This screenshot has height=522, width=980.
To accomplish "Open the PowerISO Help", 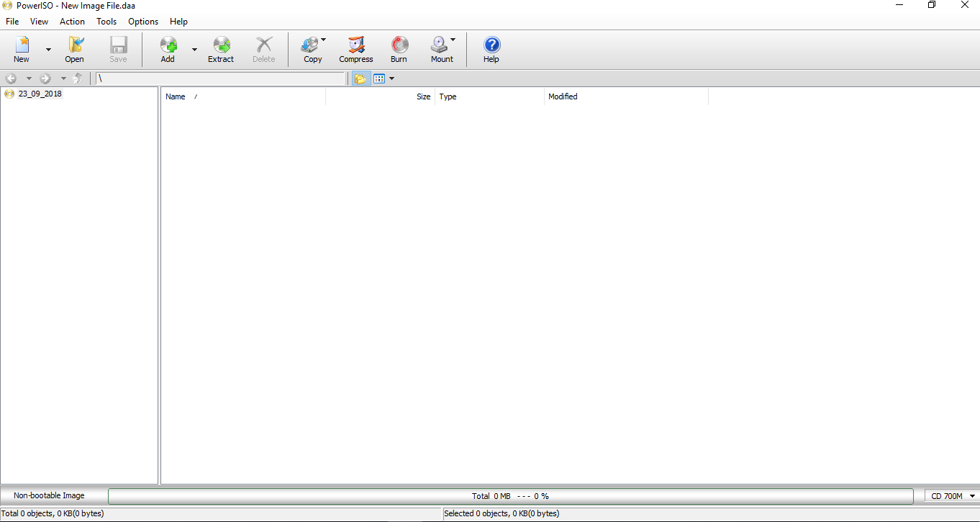I will pyautogui.click(x=491, y=49).
